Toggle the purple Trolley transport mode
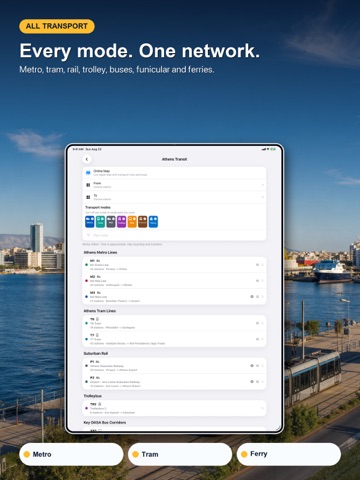 121,222
